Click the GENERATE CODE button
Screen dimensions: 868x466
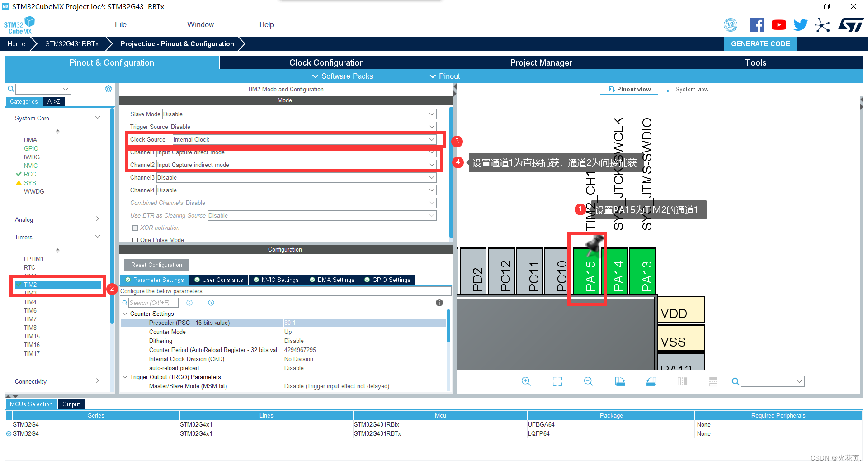tap(760, 44)
